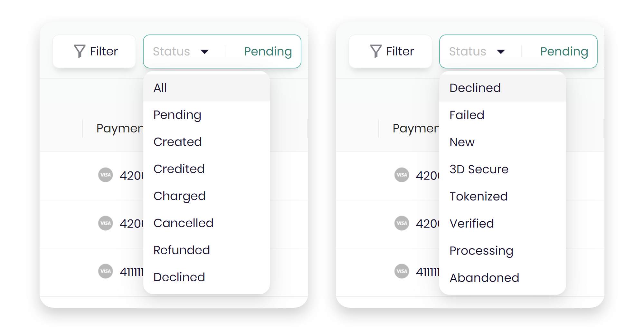The width and height of the screenshot is (644, 328).
Task: Select the Processing status option
Action: [481, 251]
